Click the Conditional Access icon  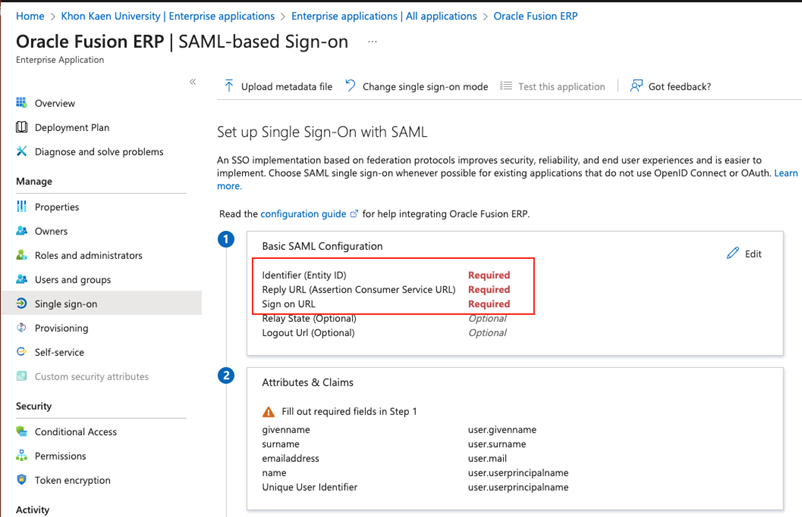coord(21,431)
